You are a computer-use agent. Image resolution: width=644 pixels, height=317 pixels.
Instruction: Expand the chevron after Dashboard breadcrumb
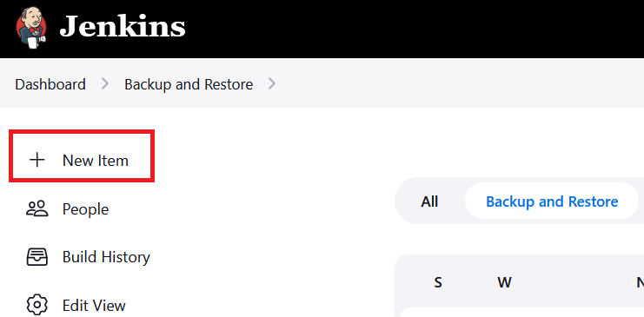(x=105, y=83)
